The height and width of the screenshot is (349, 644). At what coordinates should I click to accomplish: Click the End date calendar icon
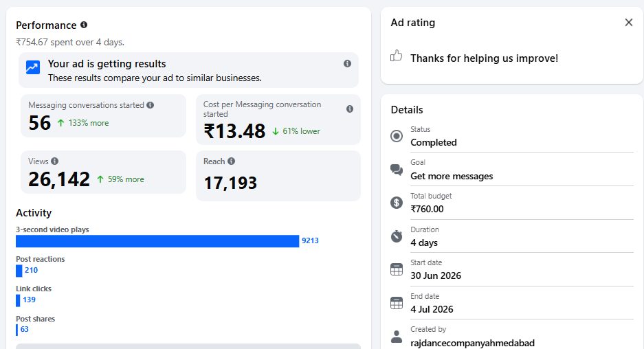[x=397, y=303]
